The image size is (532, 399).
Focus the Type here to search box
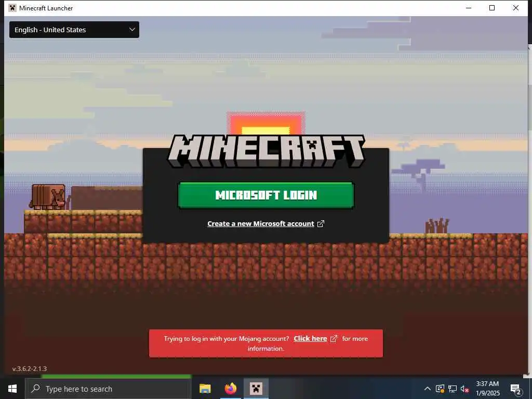108,389
